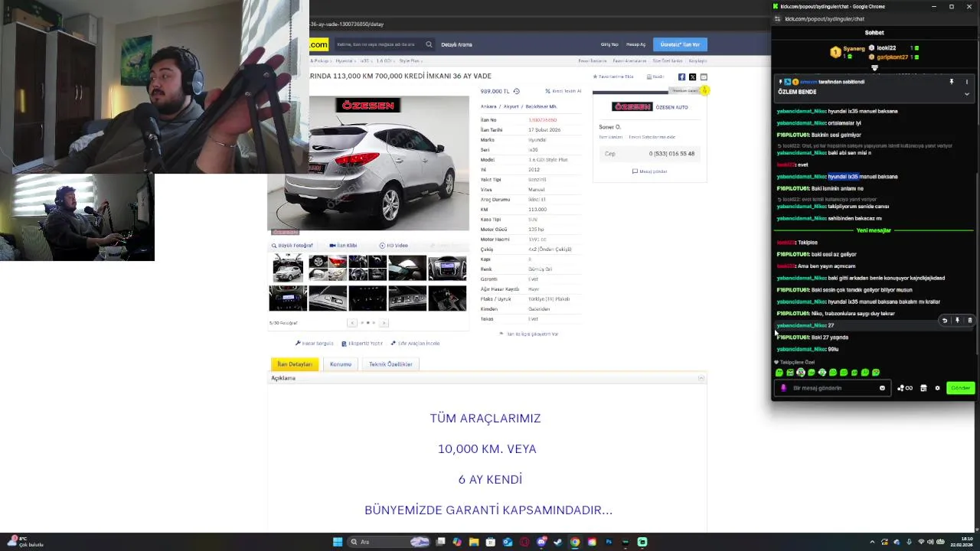Open the İlan Detayları tab
Viewport: 980px width, 551px height.
(295, 364)
